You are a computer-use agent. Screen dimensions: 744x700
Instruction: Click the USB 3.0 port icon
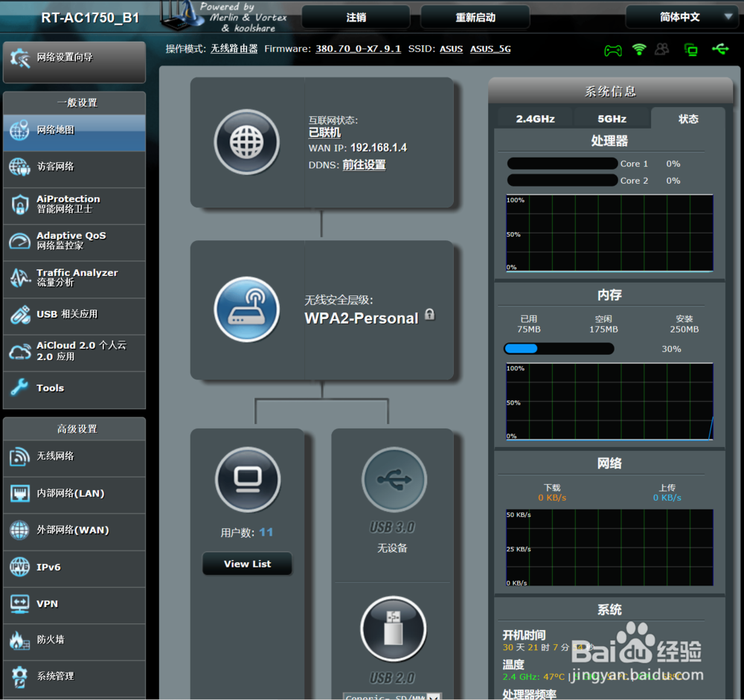pyautogui.click(x=394, y=479)
